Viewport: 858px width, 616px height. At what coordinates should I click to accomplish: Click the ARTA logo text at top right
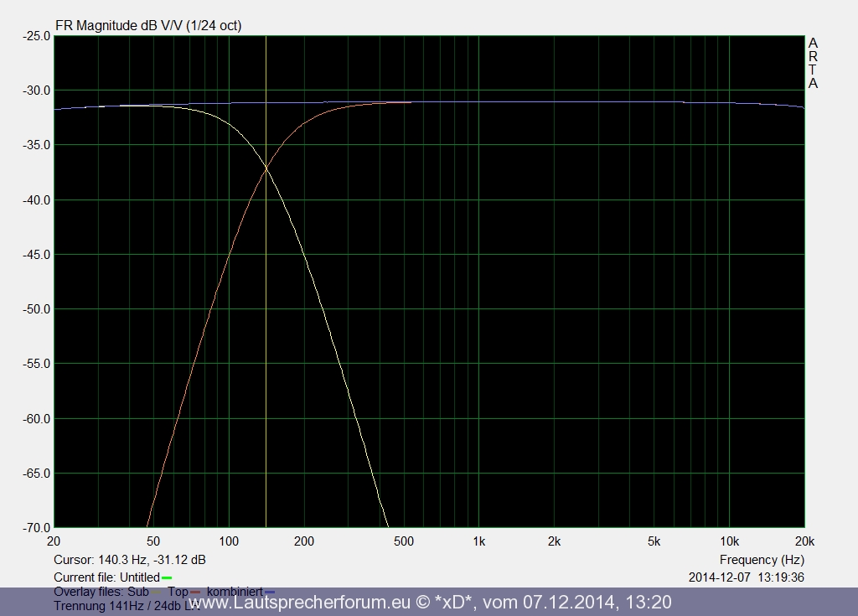tap(813, 64)
